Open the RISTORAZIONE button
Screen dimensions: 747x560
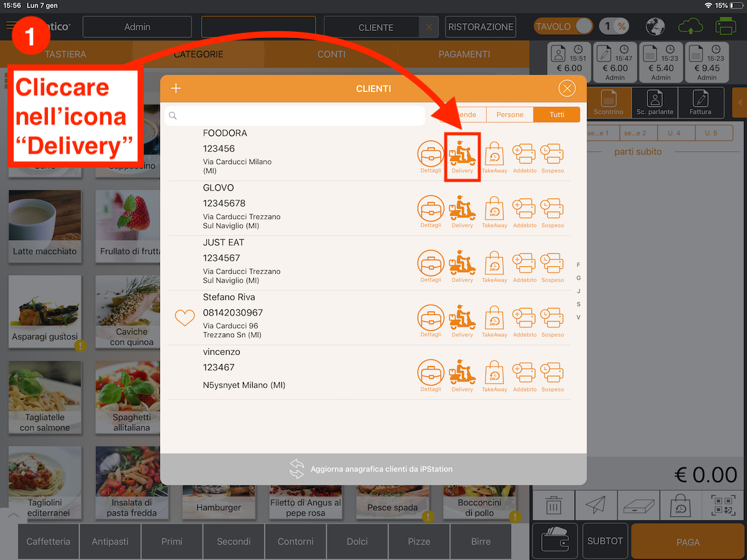pyautogui.click(x=481, y=27)
